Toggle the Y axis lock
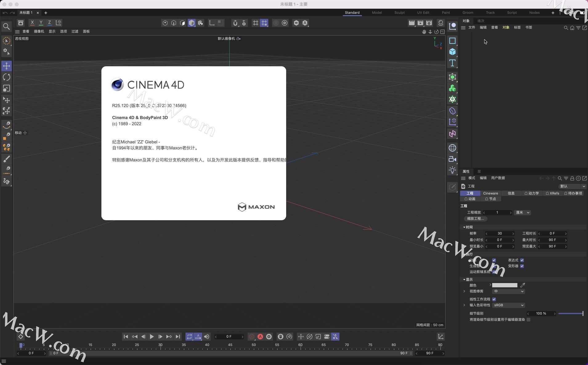This screenshot has height=365, width=588. click(41, 22)
